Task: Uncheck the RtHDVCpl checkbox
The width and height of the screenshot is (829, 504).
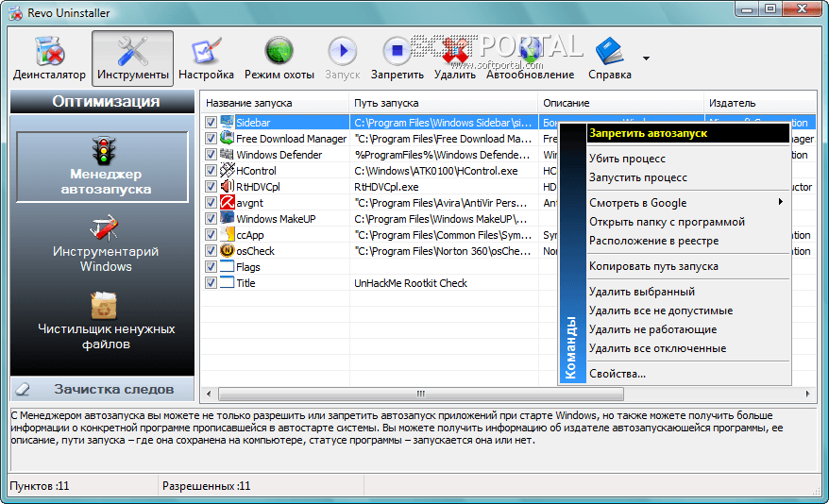Action: [211, 187]
